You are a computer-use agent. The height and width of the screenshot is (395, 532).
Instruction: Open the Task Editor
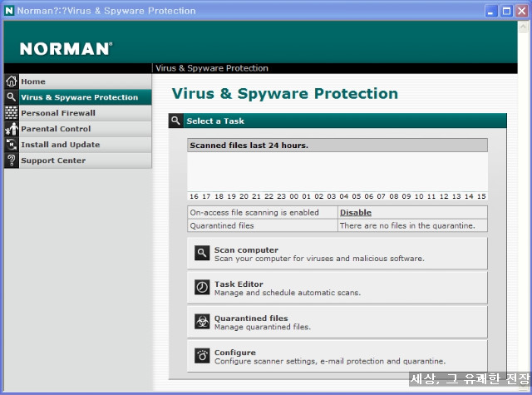(337, 288)
